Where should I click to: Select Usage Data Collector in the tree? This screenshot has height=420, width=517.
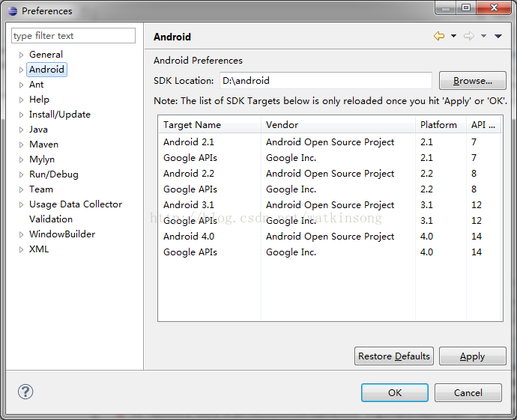pyautogui.click(x=76, y=204)
